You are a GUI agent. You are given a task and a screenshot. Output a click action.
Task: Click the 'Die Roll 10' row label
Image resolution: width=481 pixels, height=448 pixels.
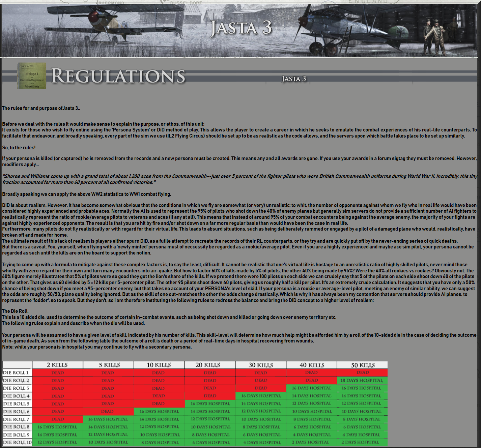(17, 442)
